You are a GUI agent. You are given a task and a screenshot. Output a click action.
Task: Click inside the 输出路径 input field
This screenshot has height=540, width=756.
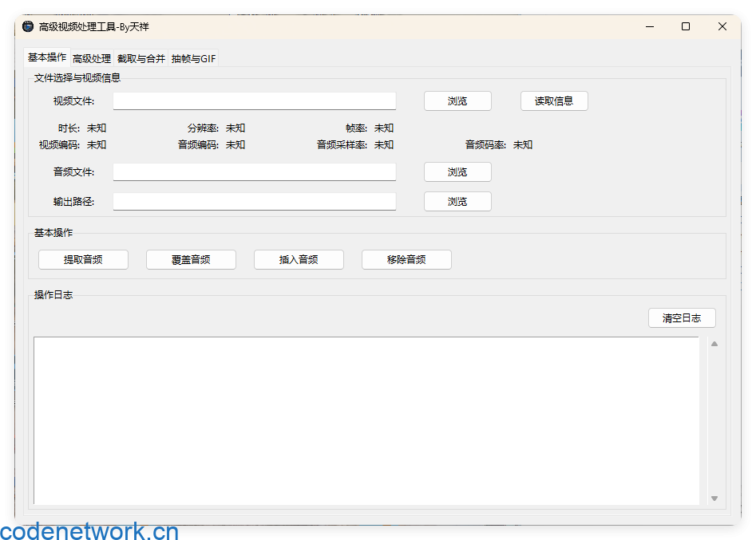(254, 201)
